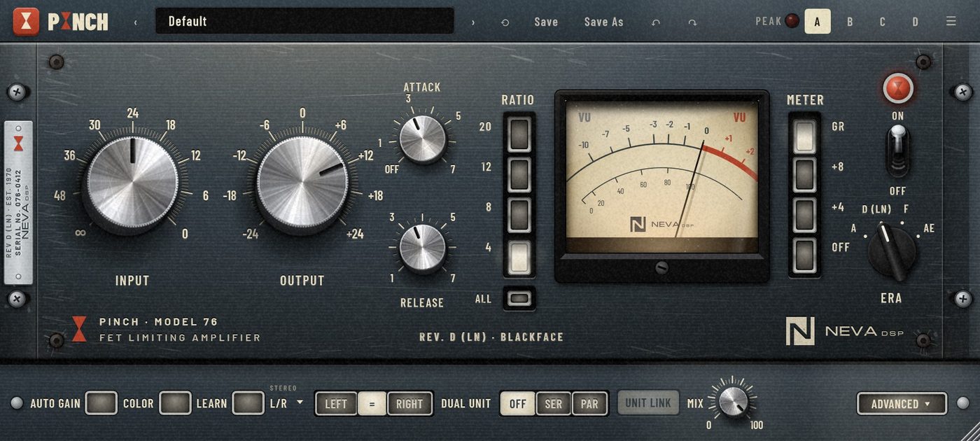The image size is (980, 441).
Task: Switch to state A
Action: (x=817, y=21)
